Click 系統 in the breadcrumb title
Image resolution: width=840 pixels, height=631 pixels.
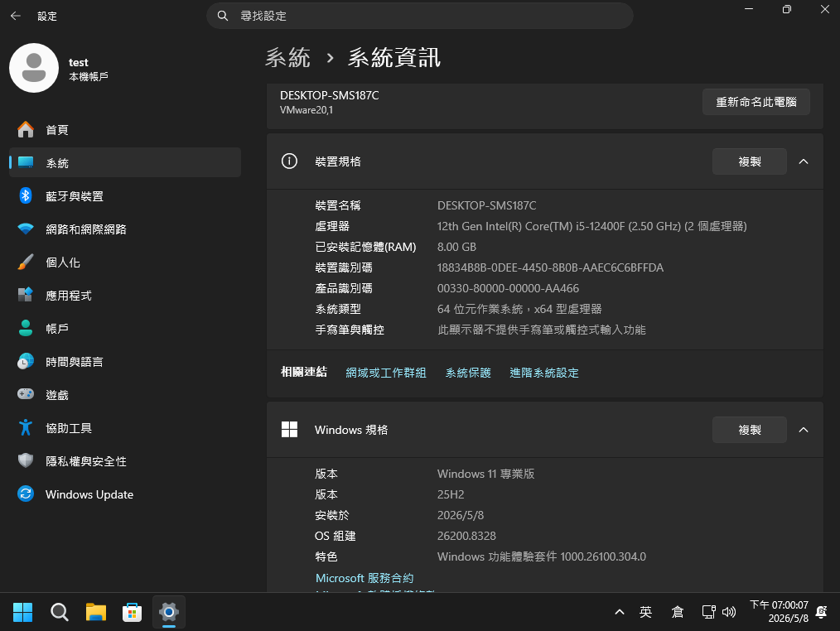pos(287,57)
